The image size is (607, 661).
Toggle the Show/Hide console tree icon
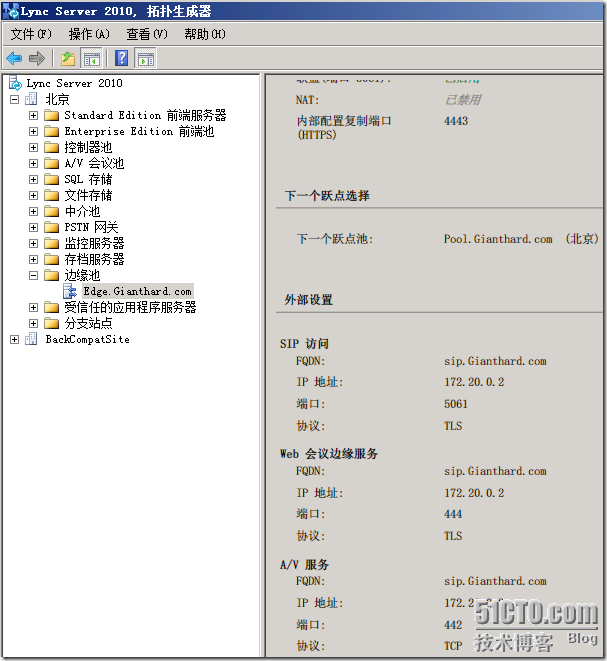(91, 58)
